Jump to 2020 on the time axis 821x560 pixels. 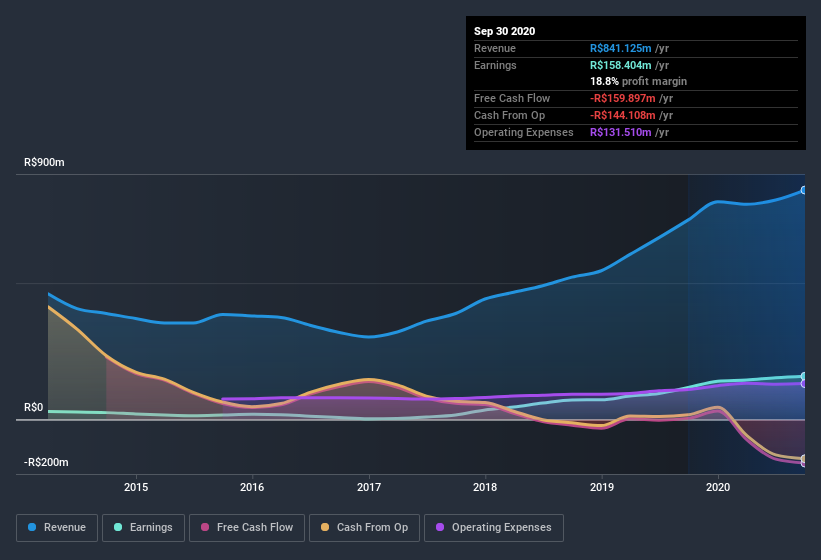tap(718, 487)
